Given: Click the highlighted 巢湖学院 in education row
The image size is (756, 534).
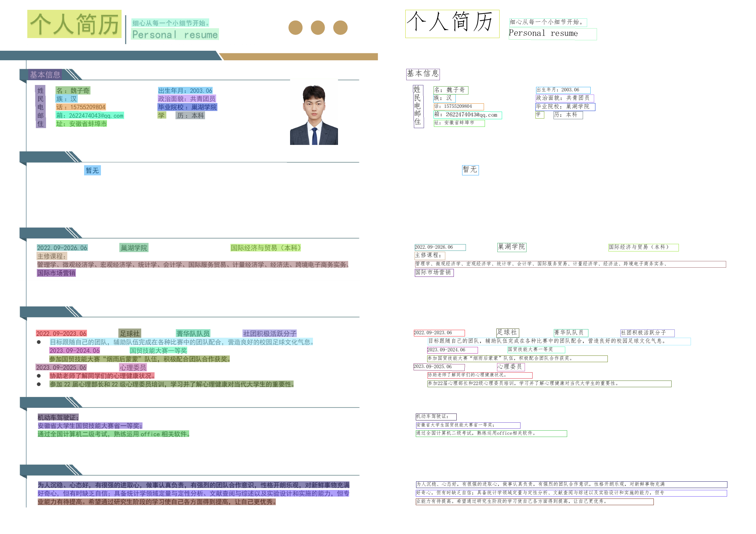Looking at the screenshot, I should (x=134, y=248).
